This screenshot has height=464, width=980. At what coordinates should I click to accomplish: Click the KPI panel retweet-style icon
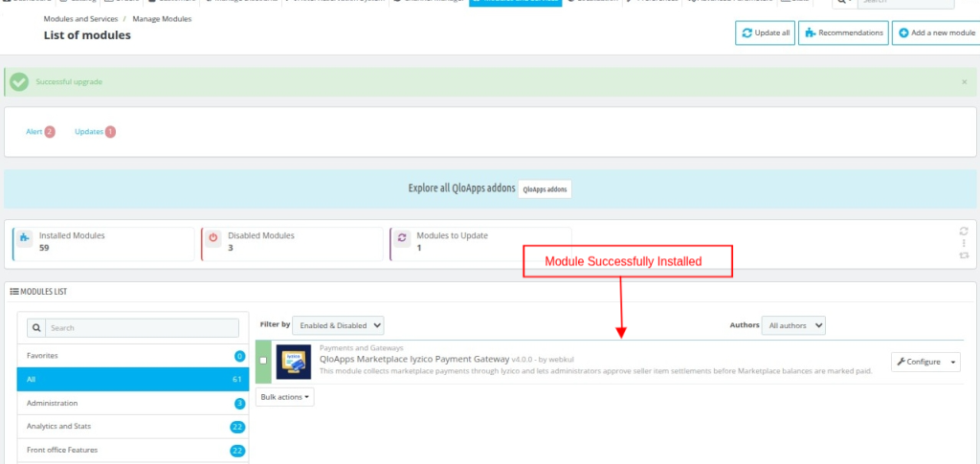(964, 255)
